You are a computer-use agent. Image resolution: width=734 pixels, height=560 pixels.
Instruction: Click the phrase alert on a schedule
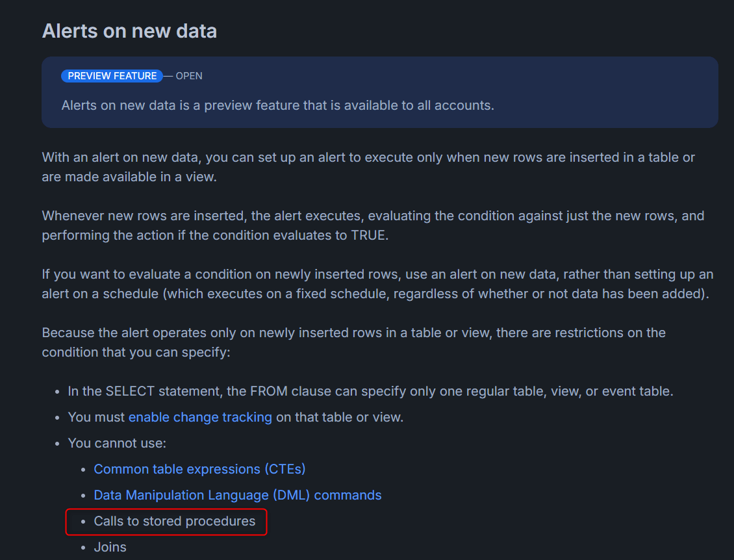[x=100, y=294]
